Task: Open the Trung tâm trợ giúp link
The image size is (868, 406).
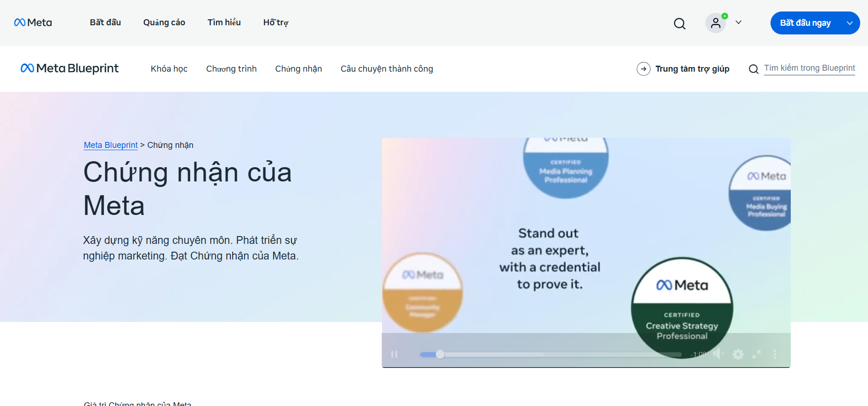Action: click(x=692, y=69)
